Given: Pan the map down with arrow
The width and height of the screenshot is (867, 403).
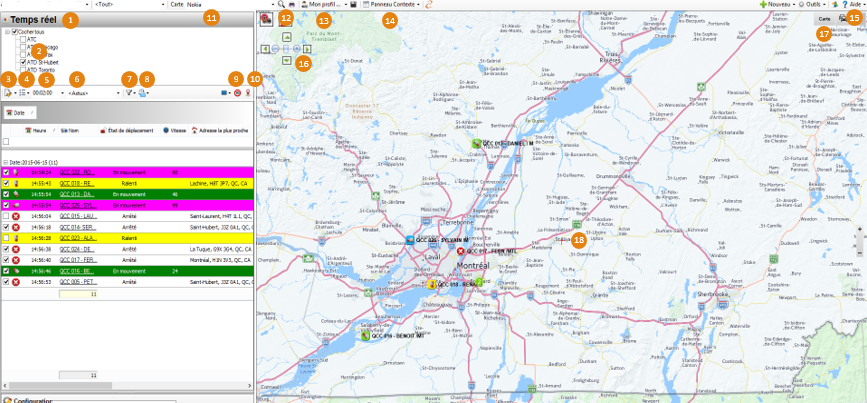Looking at the screenshot, I should [x=287, y=62].
